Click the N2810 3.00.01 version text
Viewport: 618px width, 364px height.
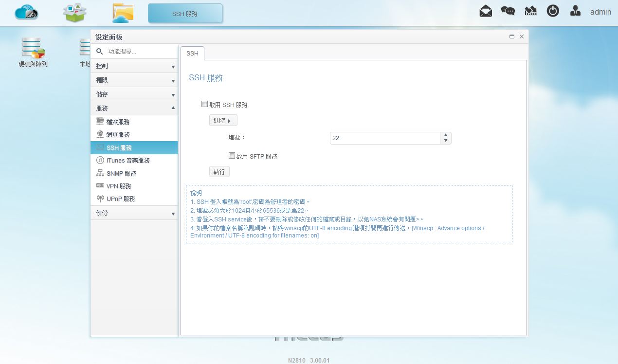pyautogui.click(x=309, y=361)
